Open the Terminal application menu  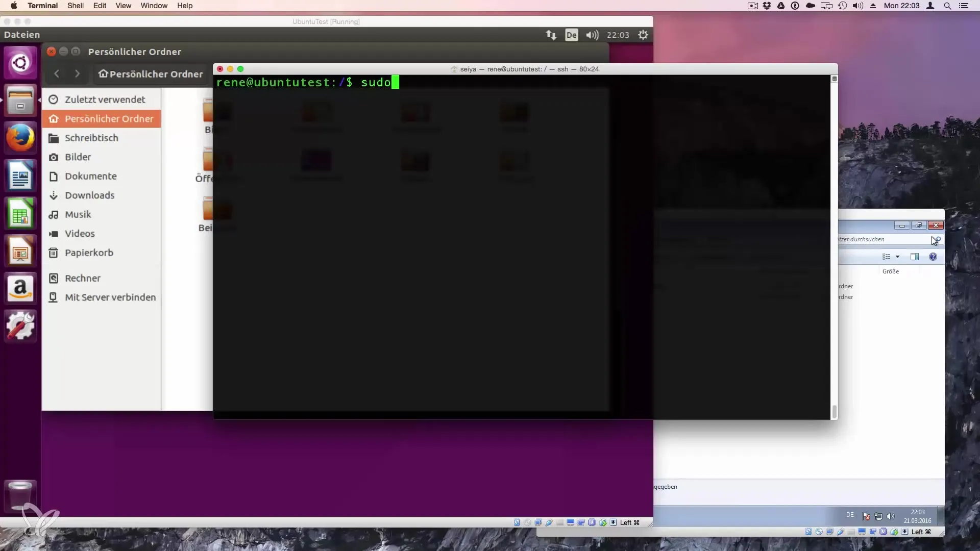[x=42, y=6]
